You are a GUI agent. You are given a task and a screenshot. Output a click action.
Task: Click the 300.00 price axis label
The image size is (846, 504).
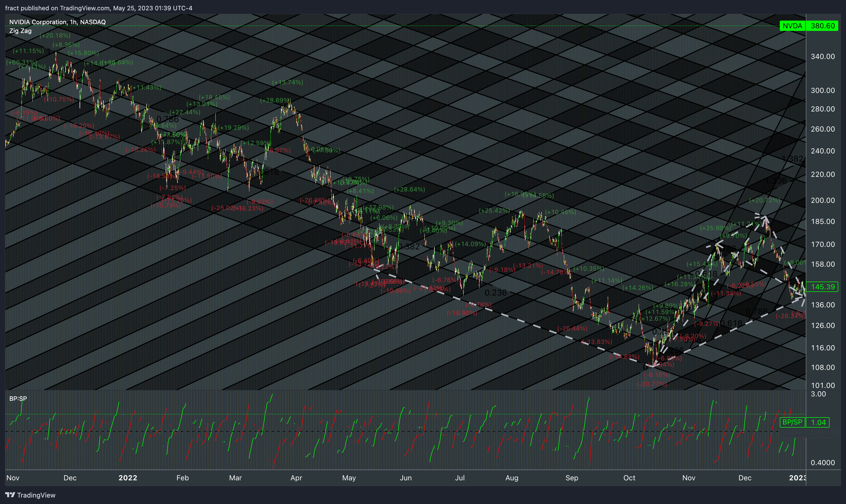823,90
